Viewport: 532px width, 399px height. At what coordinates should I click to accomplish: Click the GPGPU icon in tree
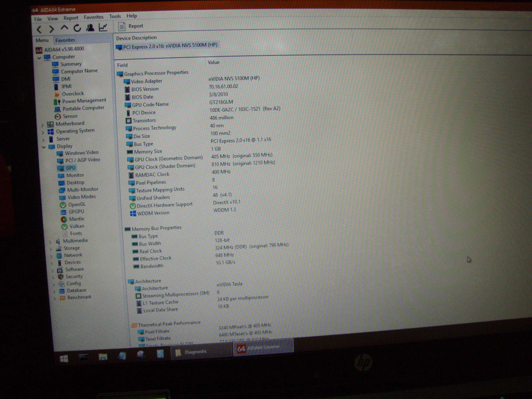[x=63, y=212]
